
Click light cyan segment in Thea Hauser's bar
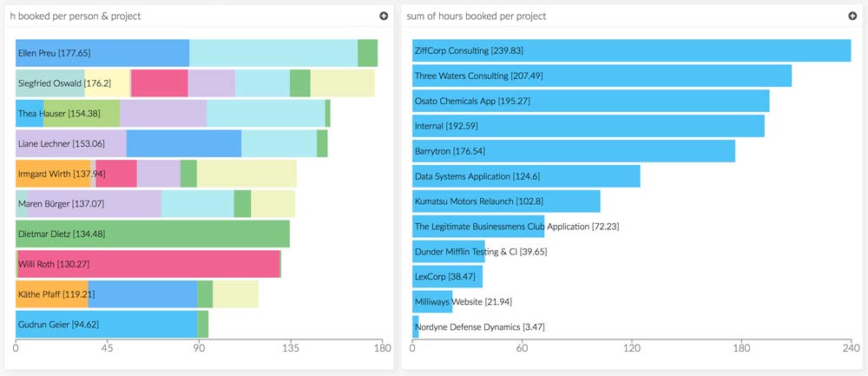[x=266, y=114]
